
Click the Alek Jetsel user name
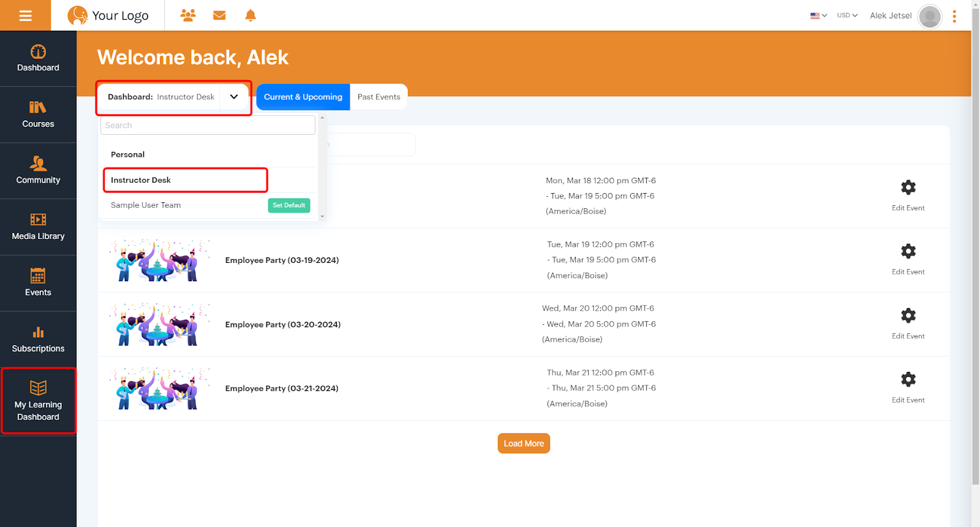pos(891,16)
